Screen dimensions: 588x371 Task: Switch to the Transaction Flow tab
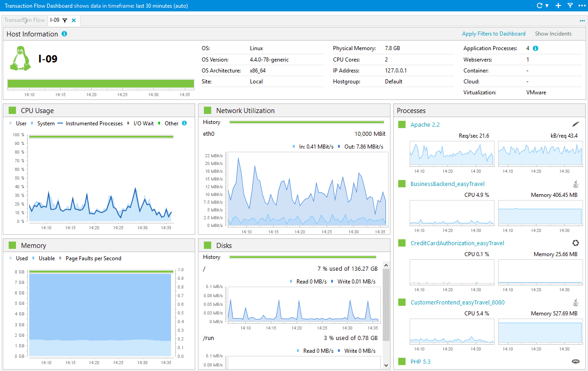pos(25,20)
